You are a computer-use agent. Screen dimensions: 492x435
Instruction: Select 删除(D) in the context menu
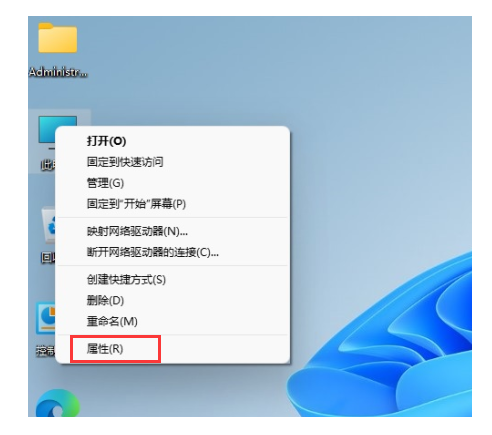pos(105,300)
